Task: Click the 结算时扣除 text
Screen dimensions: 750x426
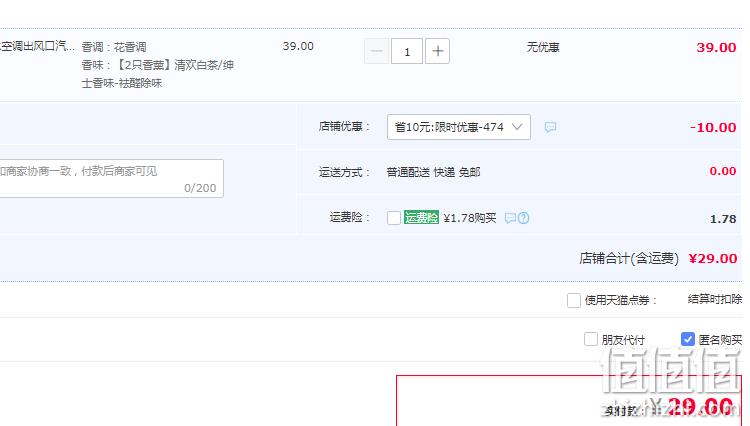Action: [715, 299]
